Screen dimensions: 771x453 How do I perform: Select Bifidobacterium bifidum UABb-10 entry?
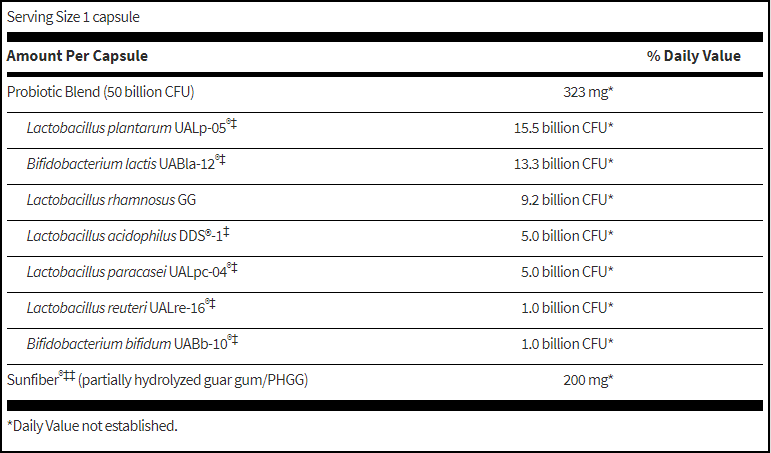pyautogui.click(x=132, y=343)
